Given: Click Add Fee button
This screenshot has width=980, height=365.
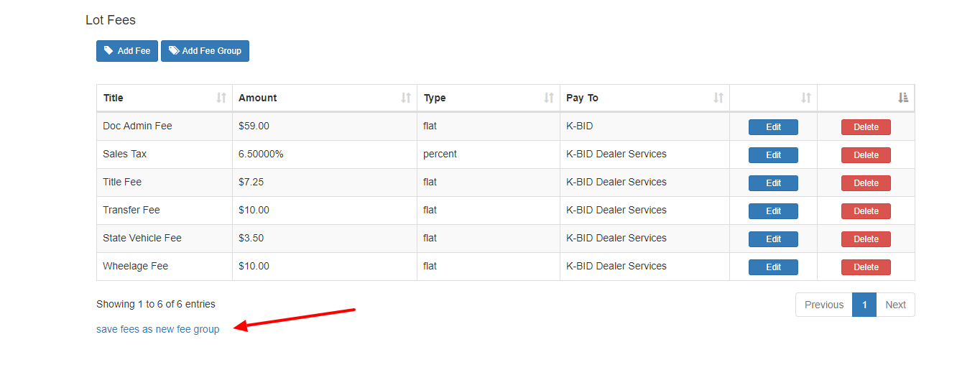Looking at the screenshot, I should tap(127, 51).
